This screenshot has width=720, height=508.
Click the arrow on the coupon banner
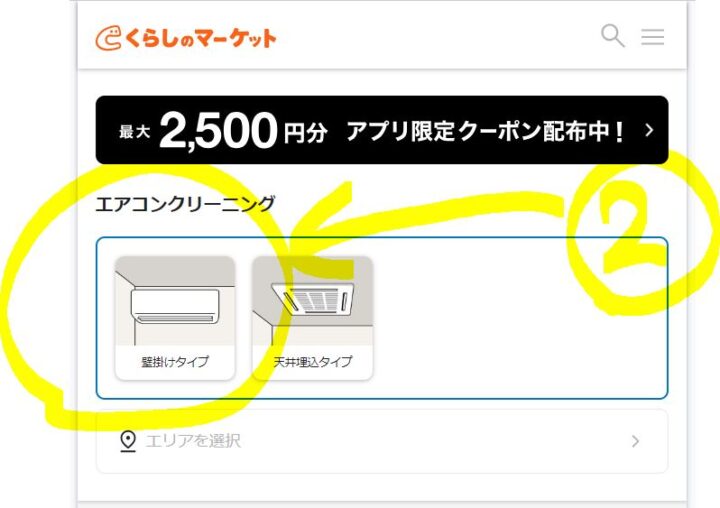point(649,130)
